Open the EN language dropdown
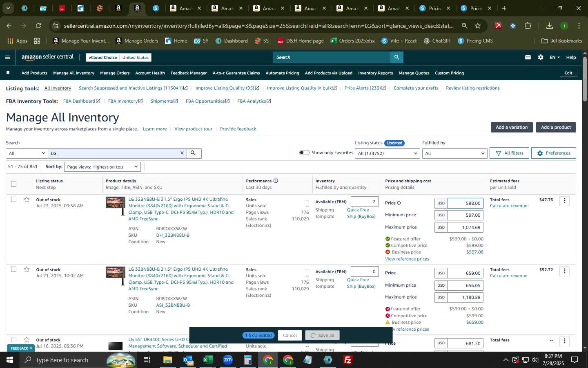Image resolution: width=588 pixels, height=368 pixels. tap(555, 57)
